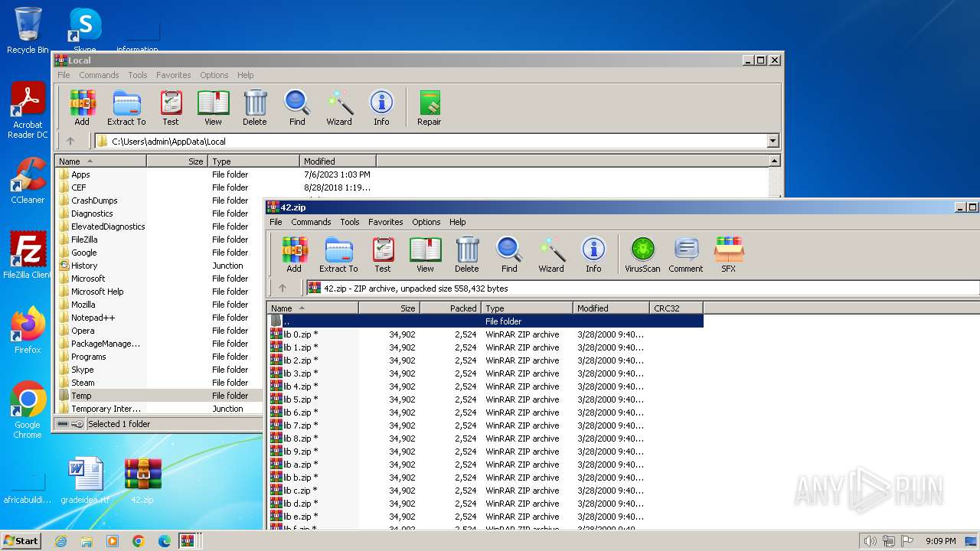Open Internet Explorer from taskbar

click(60, 541)
